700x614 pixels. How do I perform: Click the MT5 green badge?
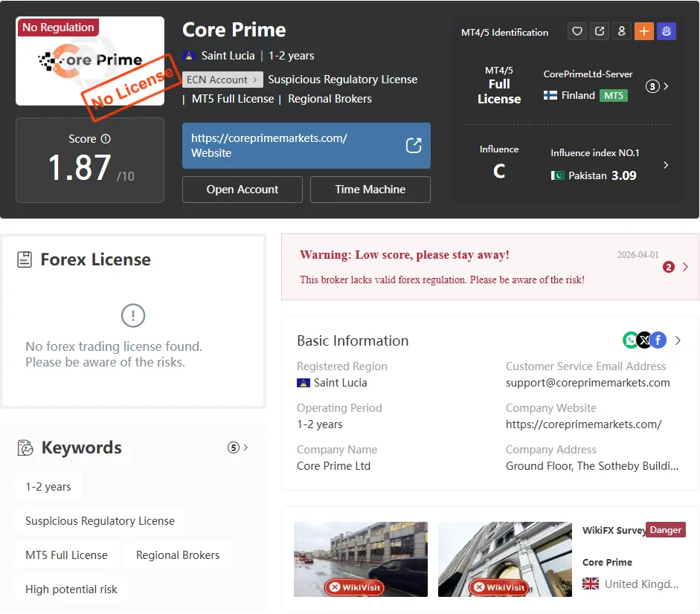(614, 95)
